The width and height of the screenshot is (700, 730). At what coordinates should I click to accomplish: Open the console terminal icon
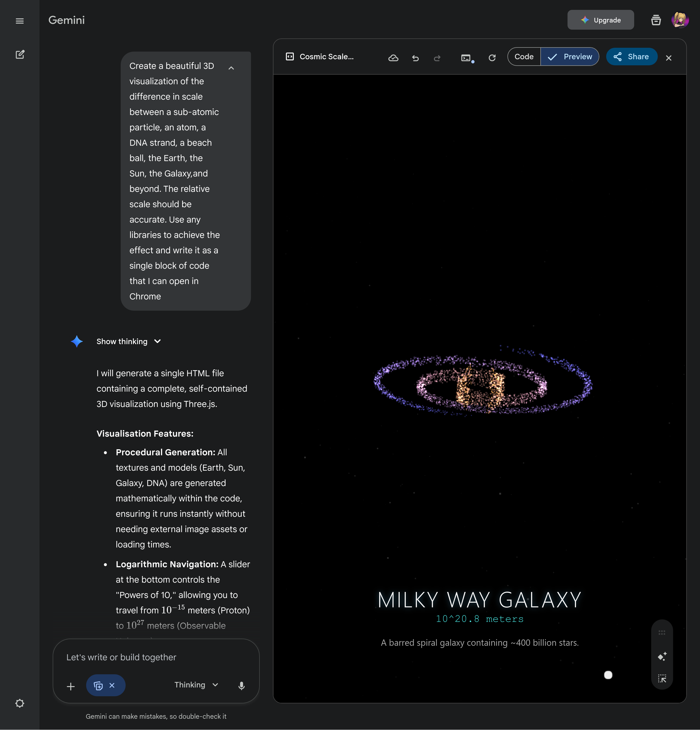[x=466, y=58]
